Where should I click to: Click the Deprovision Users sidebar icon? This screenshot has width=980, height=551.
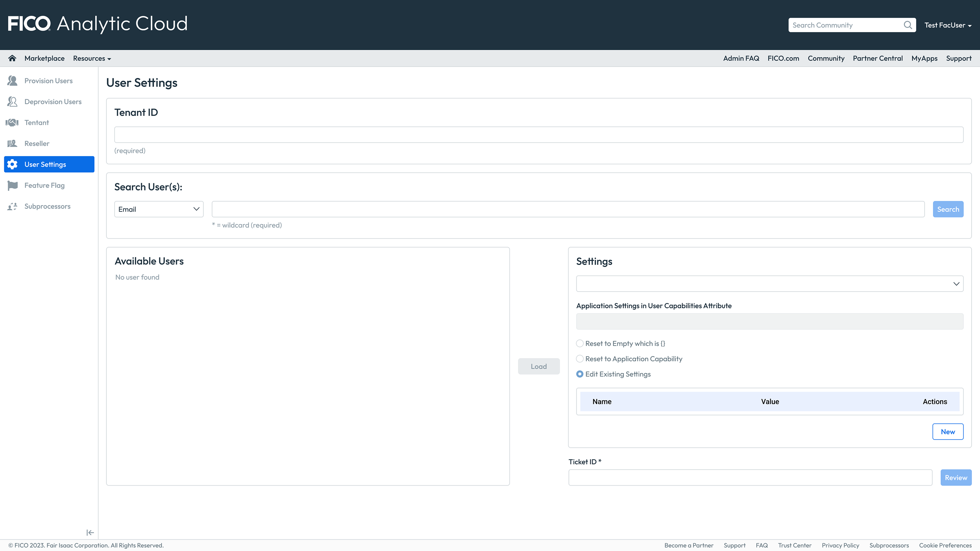[12, 102]
